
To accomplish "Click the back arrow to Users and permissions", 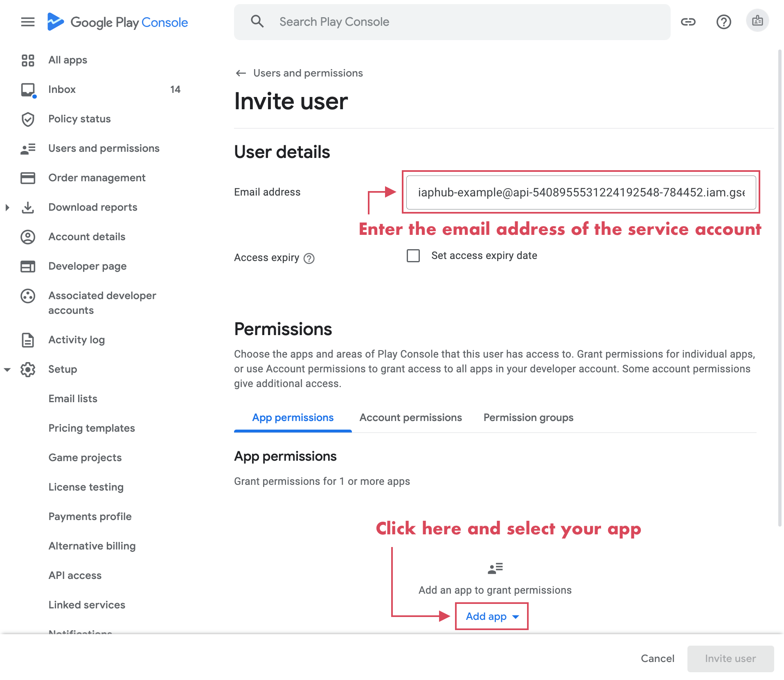I will (241, 73).
